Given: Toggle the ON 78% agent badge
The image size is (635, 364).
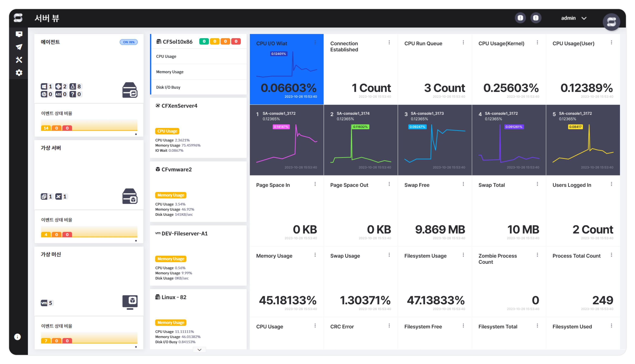Looking at the screenshot, I should point(129,42).
